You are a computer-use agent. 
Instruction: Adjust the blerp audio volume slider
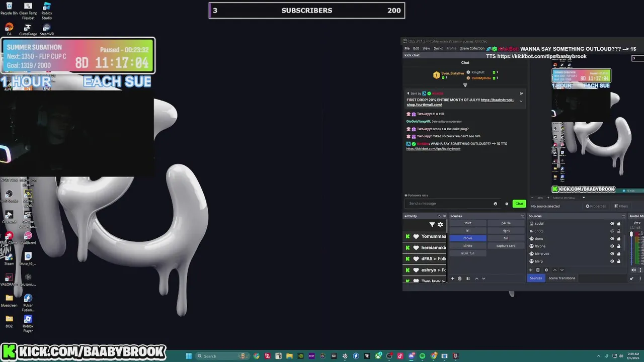(631, 235)
